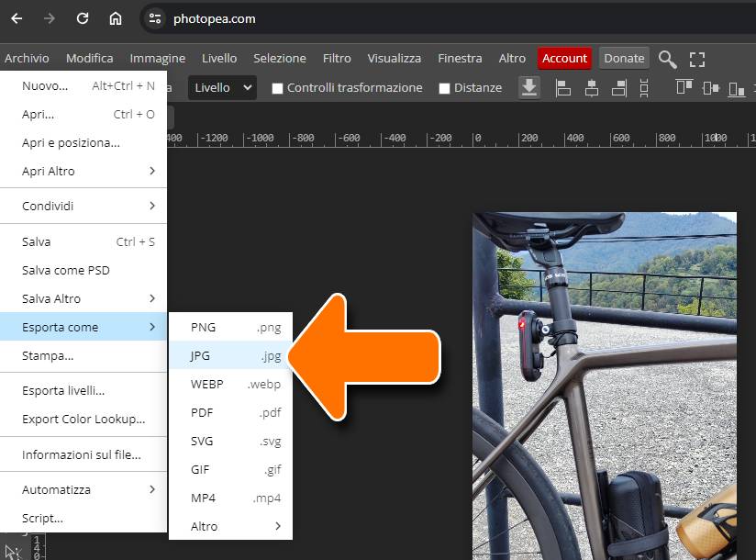Screen dimensions: 756x560
Task: Click the Donate button
Action: click(625, 59)
